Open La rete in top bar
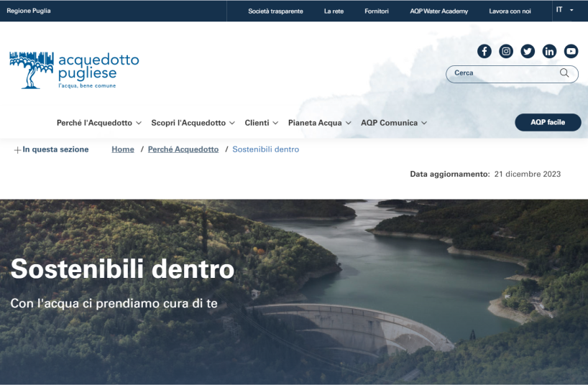The width and height of the screenshot is (588, 387). pos(334,11)
